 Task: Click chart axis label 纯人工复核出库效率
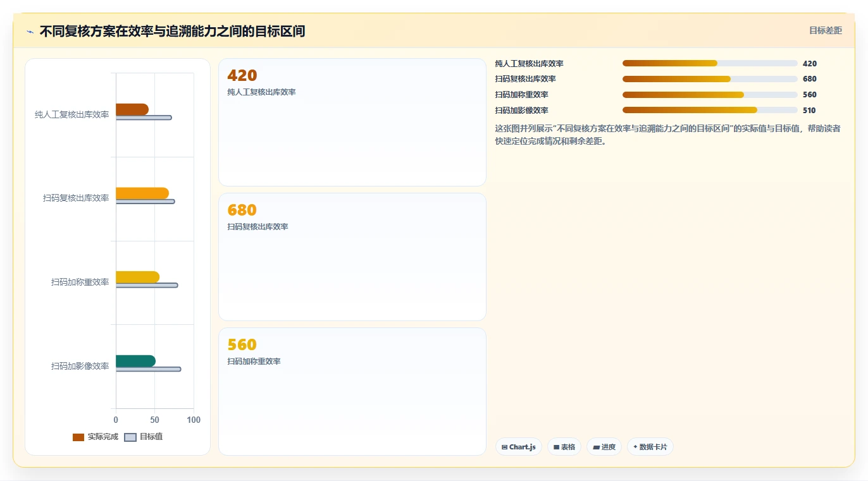tap(72, 114)
